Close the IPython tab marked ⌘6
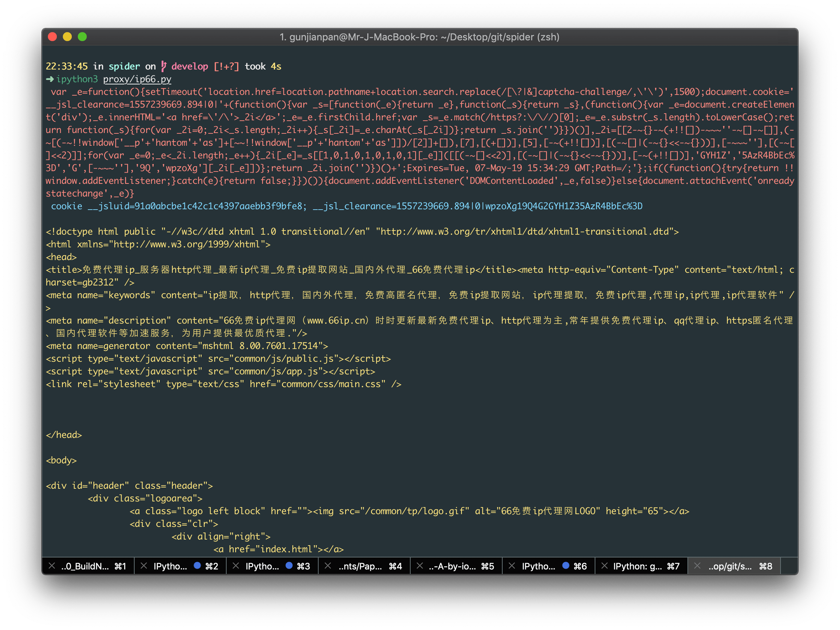840x630 pixels. pyautogui.click(x=512, y=566)
